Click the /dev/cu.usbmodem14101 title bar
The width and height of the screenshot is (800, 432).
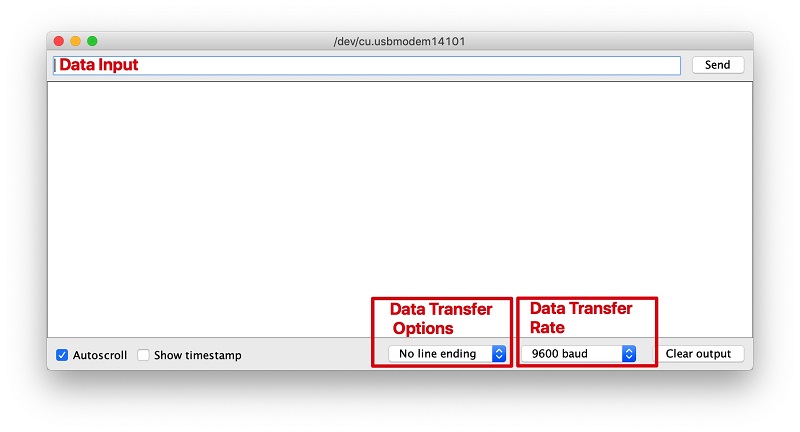[x=399, y=41]
